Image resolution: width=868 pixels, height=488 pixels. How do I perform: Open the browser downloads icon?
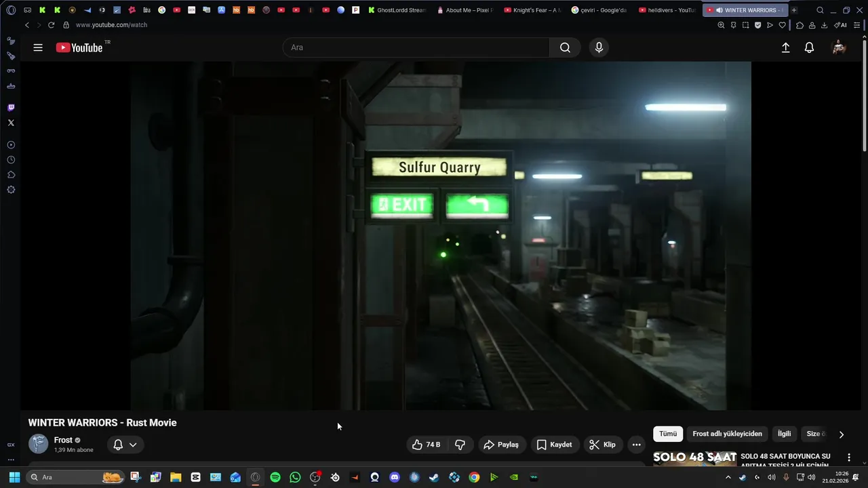point(824,25)
